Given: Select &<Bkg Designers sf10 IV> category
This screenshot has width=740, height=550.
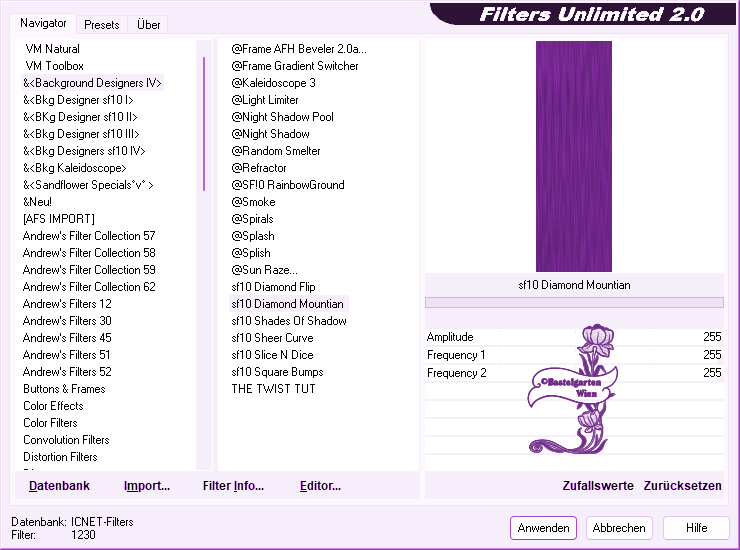Looking at the screenshot, I should click(84, 151).
